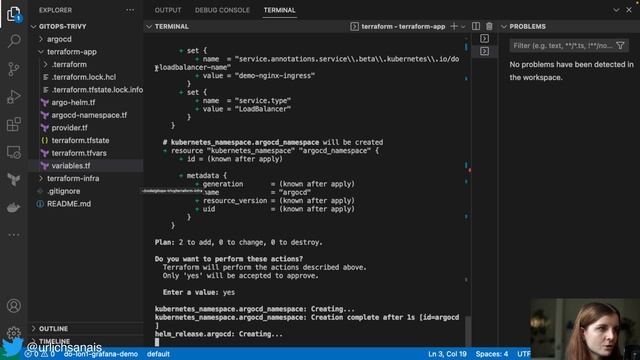
Task: Switch to the DEBUG CONSOLE tab
Action: coord(222,10)
